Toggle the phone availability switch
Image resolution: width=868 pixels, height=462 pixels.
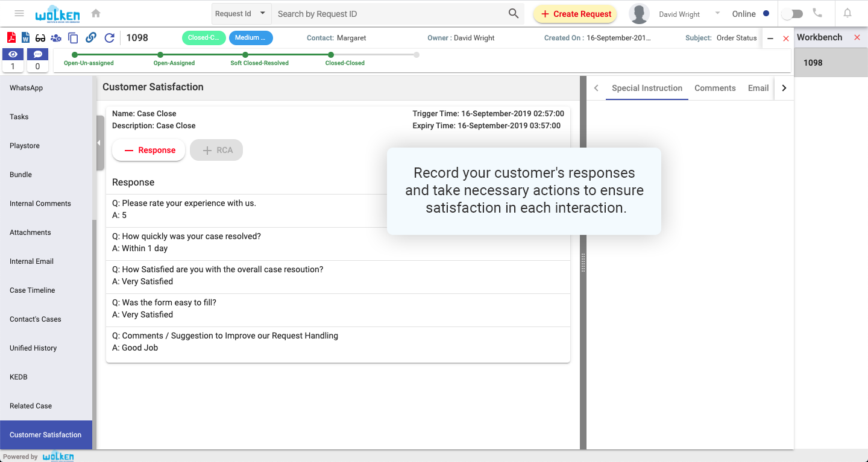(792, 14)
